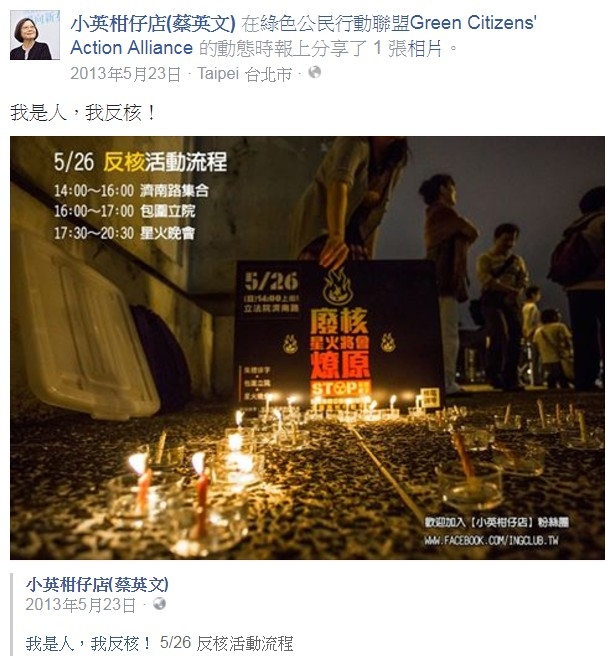
Task: Click the 14:00~16:00 濟南路集合 schedule line
Action: [131, 191]
